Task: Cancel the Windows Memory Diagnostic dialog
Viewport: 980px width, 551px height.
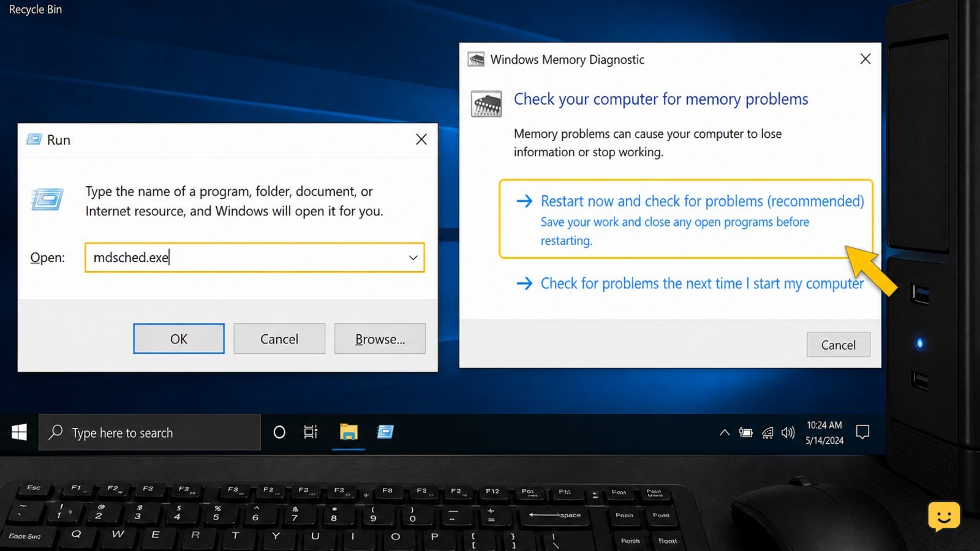Action: pos(838,345)
